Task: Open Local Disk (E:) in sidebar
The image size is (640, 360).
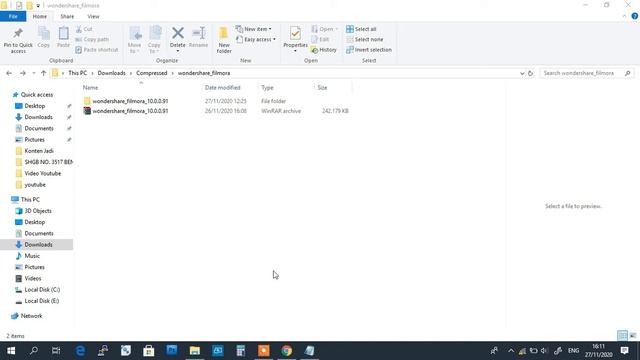Action: [42, 301]
